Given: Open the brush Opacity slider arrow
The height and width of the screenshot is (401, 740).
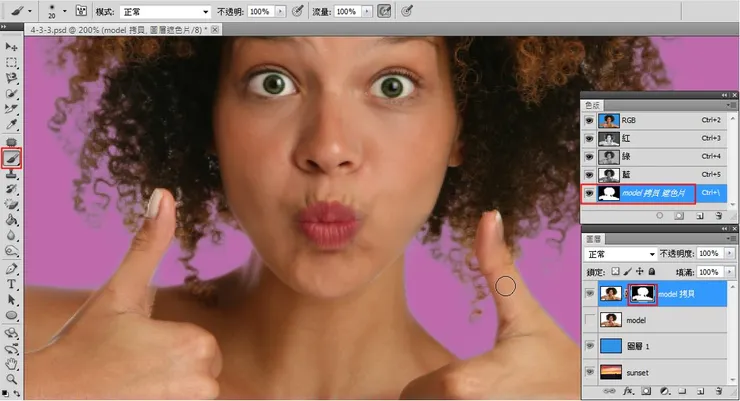Looking at the screenshot, I should click(x=280, y=11).
